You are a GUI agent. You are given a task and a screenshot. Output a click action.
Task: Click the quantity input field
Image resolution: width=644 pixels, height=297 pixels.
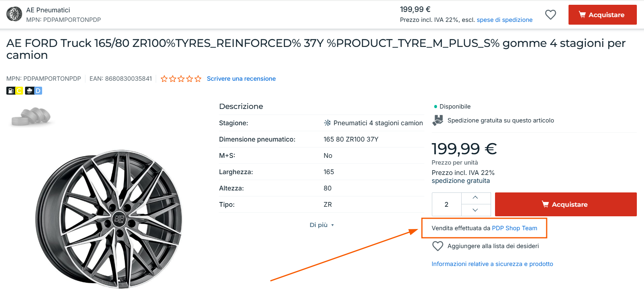(447, 204)
